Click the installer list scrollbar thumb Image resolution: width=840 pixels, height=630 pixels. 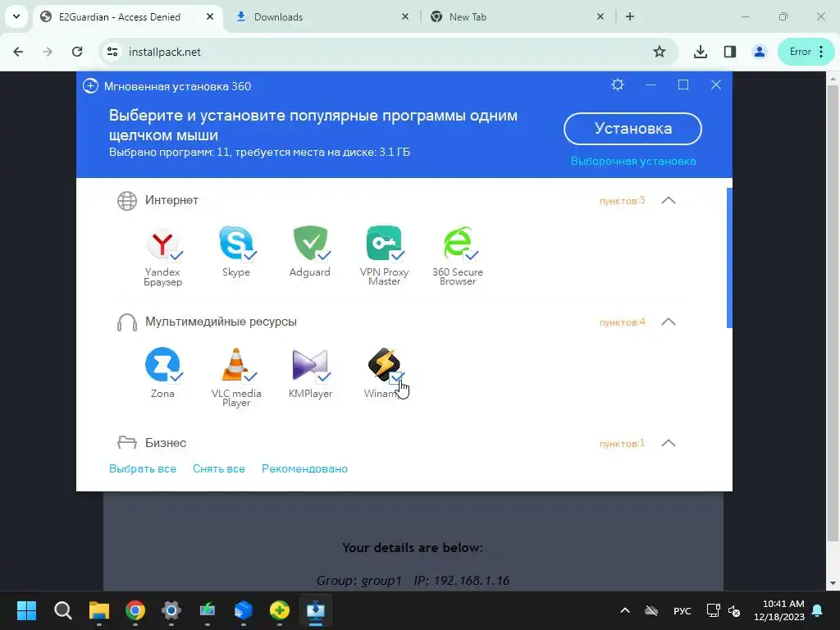729,258
